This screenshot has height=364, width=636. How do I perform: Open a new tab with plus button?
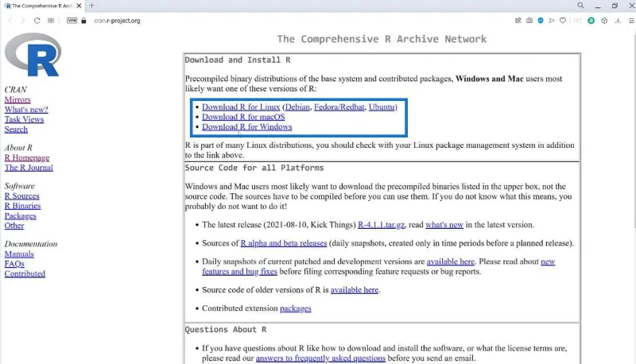[x=91, y=6]
